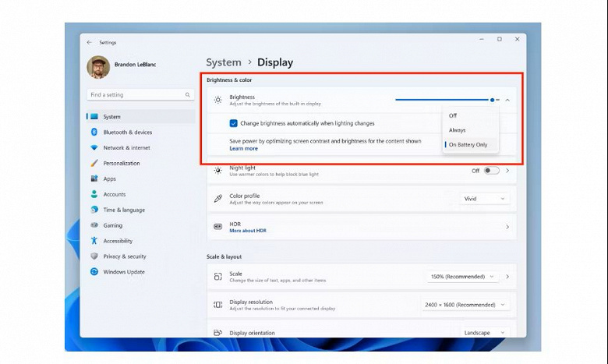This screenshot has height=364, width=608.
Task: Click the Apps icon in sidebar
Action: (94, 178)
